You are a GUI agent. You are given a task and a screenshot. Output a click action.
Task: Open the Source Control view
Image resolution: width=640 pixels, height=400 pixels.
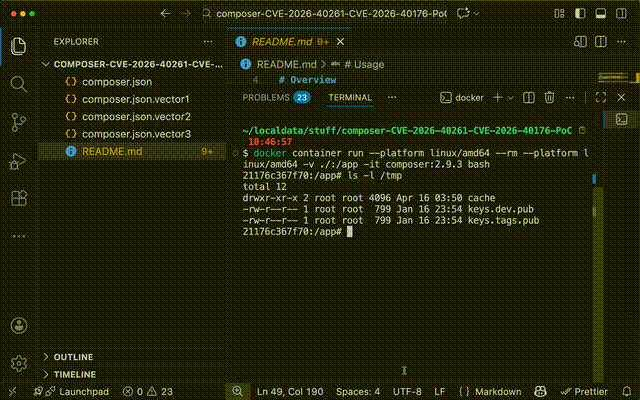point(18,122)
